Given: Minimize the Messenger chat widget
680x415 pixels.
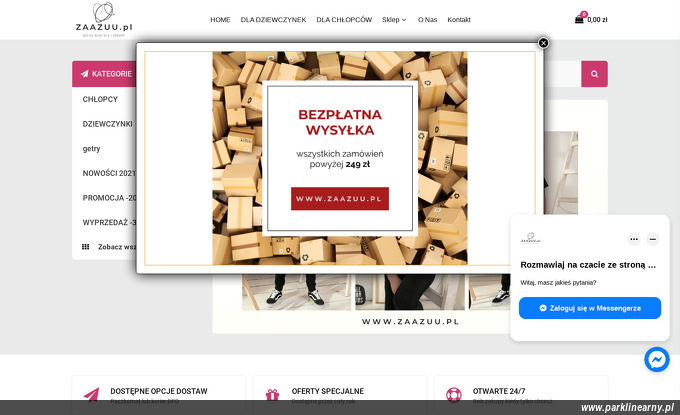Looking at the screenshot, I should pyautogui.click(x=652, y=239).
